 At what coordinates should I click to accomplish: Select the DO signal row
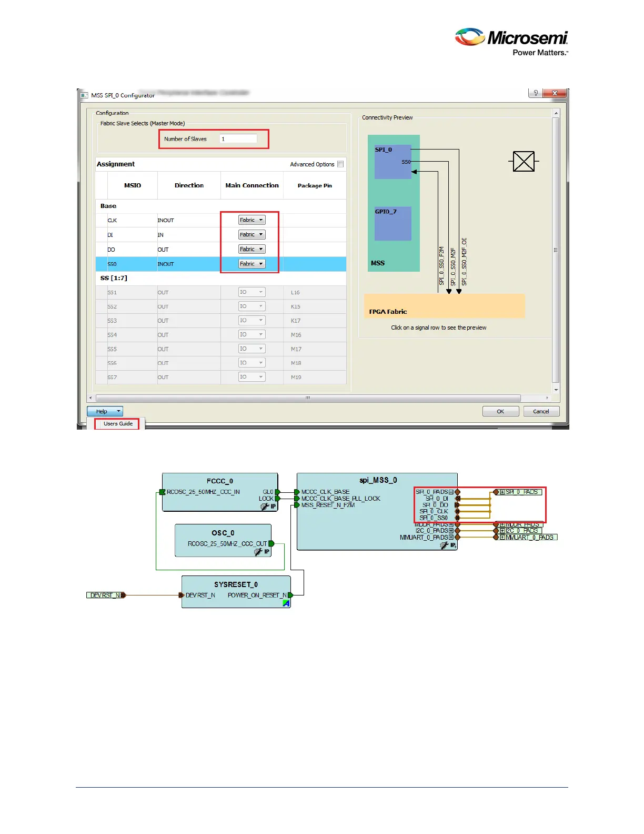(221, 249)
